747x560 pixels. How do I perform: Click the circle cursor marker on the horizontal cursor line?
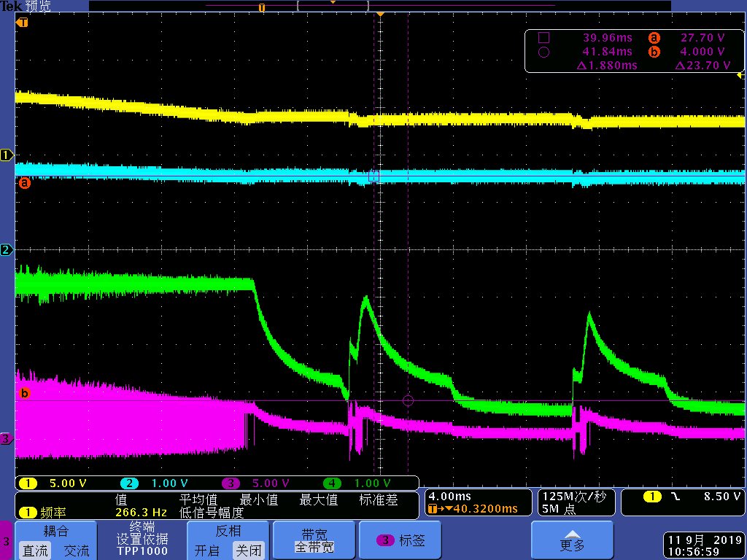(408, 400)
